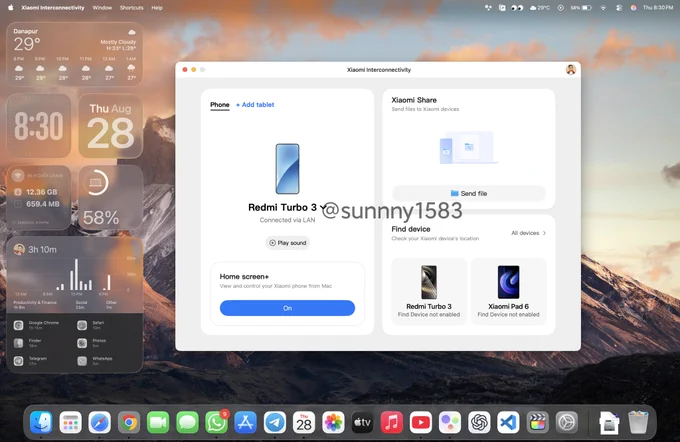Open the Apple menu
The height and width of the screenshot is (442, 680).
click(10, 7)
